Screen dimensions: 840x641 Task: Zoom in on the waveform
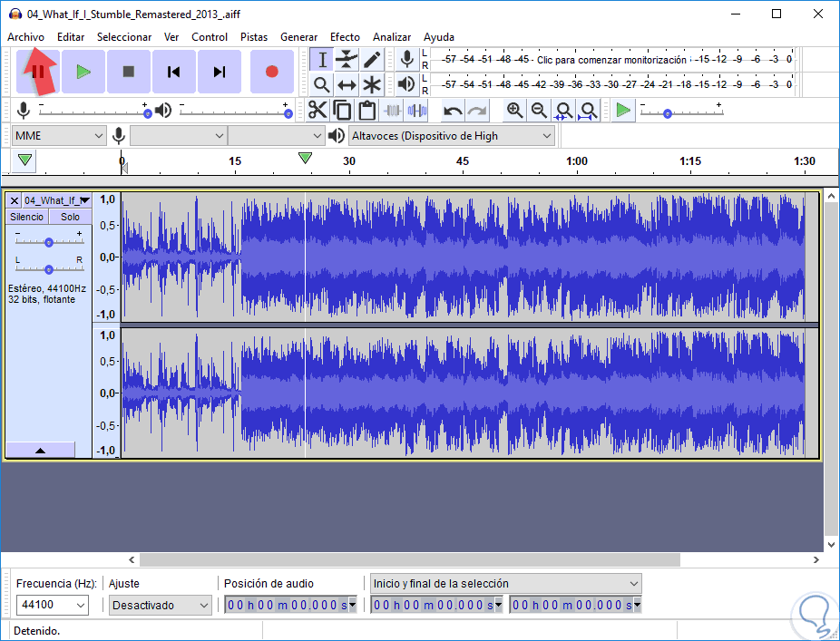tap(515, 111)
